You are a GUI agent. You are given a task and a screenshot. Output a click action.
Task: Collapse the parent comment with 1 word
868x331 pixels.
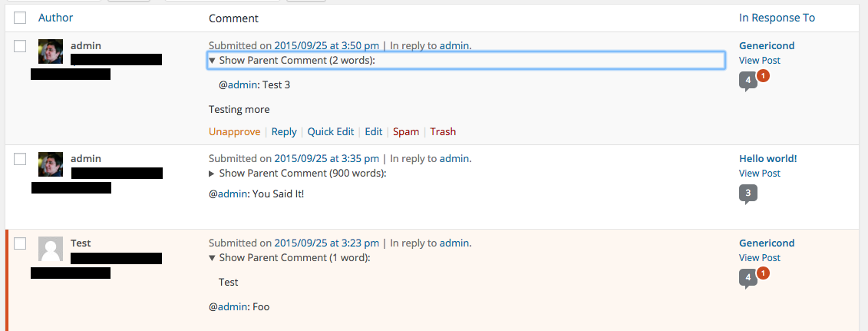tap(289, 257)
